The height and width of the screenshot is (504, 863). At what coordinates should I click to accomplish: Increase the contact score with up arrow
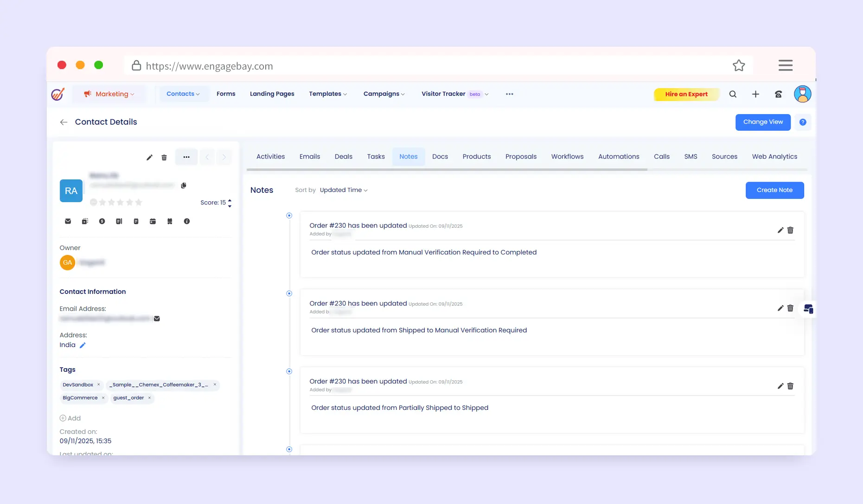(x=230, y=200)
